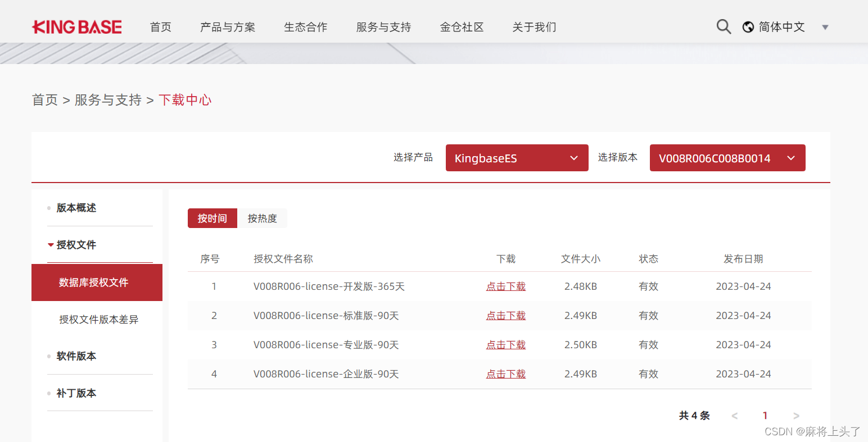The image size is (868, 442).
Task: Switch to the 按热度 sorting tab
Action: (x=263, y=218)
